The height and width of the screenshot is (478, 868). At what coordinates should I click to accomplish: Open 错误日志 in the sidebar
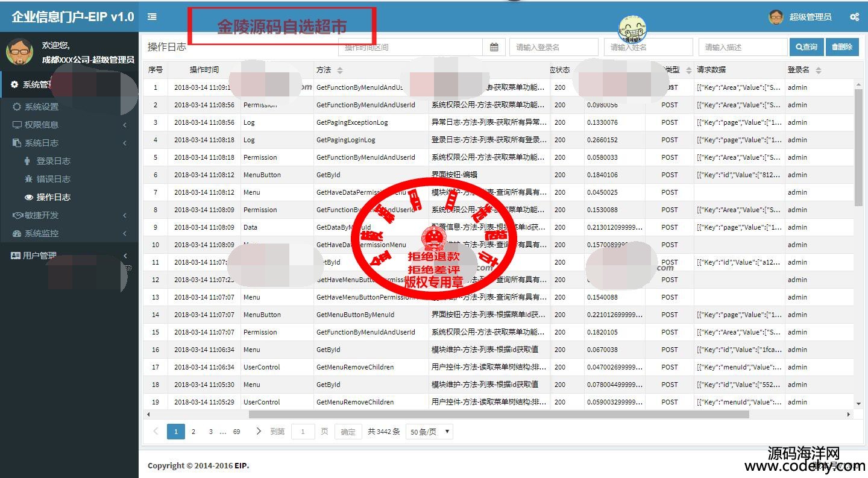pyautogui.click(x=53, y=179)
